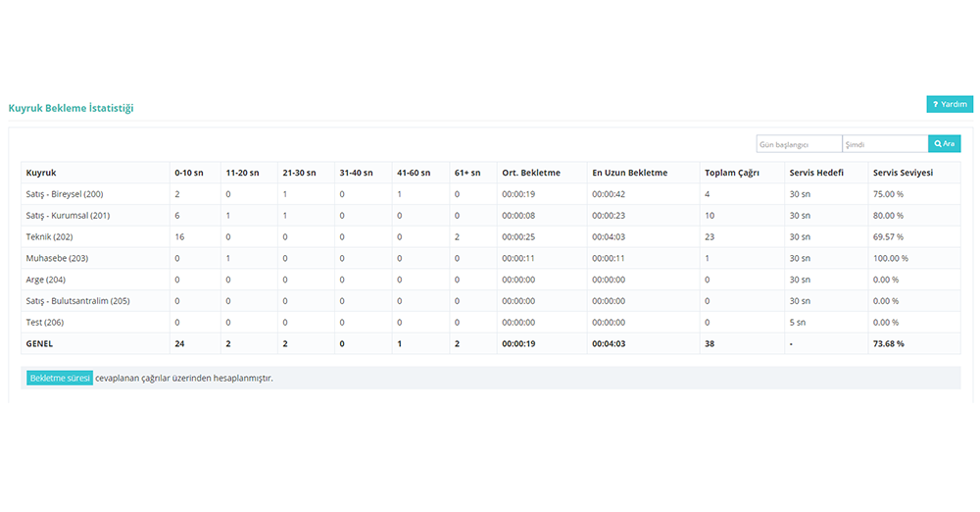
Task: Select the Satış - Kurumsal (201) queue
Action: pyautogui.click(x=68, y=216)
